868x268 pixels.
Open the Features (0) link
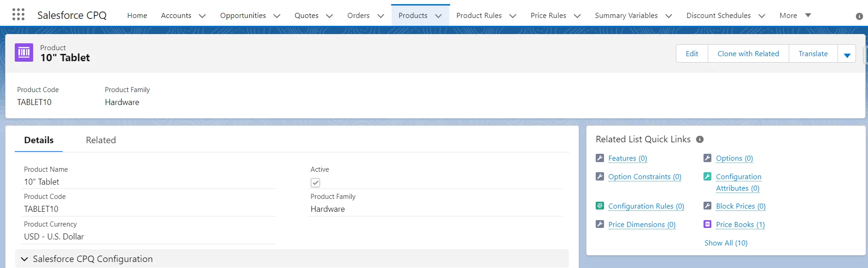(x=628, y=158)
